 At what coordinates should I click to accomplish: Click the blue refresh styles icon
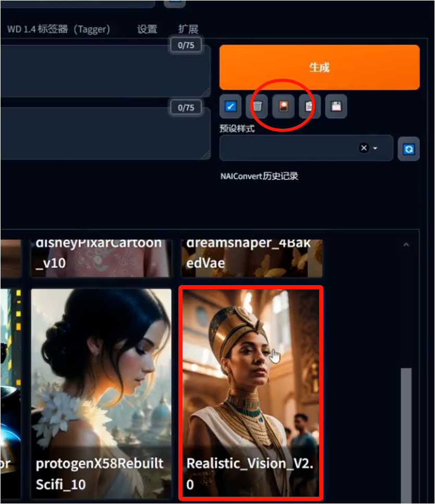pyautogui.click(x=408, y=149)
